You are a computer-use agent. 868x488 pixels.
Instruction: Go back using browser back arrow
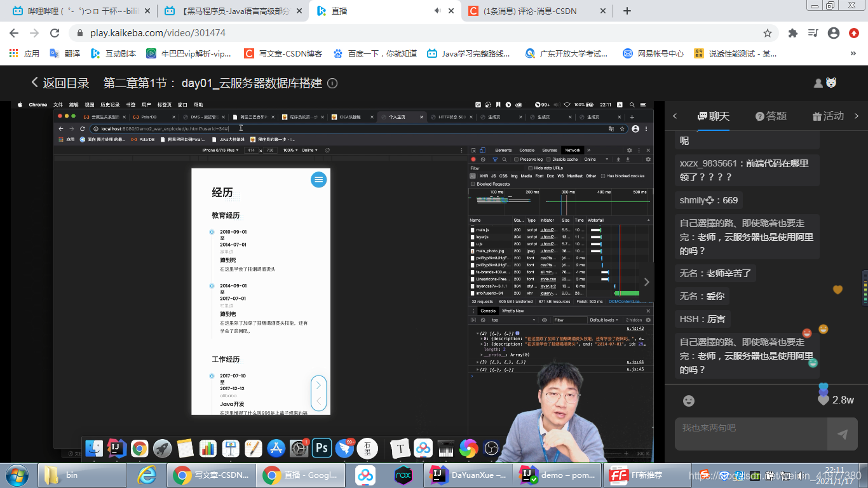[13, 33]
